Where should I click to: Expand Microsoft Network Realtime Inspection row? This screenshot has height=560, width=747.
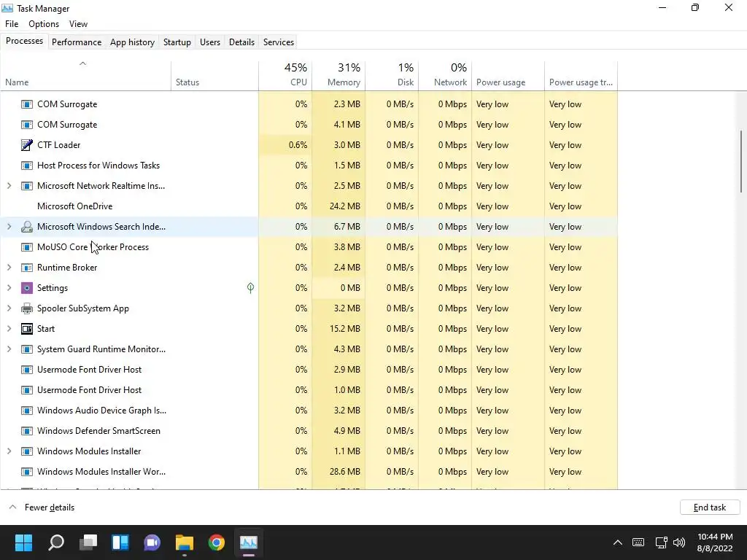point(9,186)
